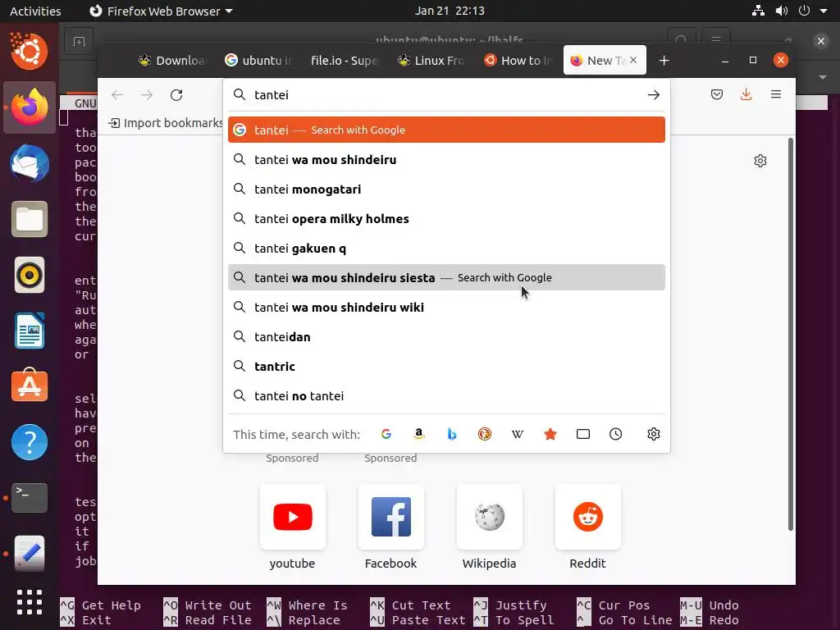Select suggestion tantei wa mou shindeiru wiki
This screenshot has width=840, height=630.
tap(446, 307)
